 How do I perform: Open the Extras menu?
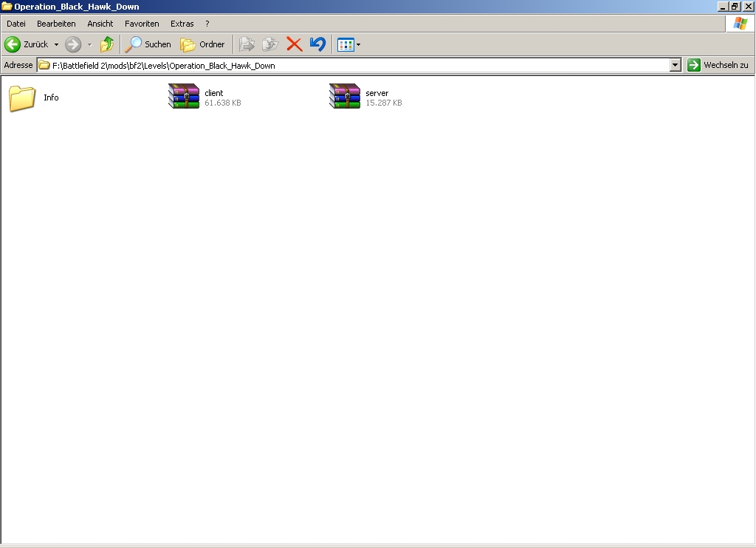(182, 24)
